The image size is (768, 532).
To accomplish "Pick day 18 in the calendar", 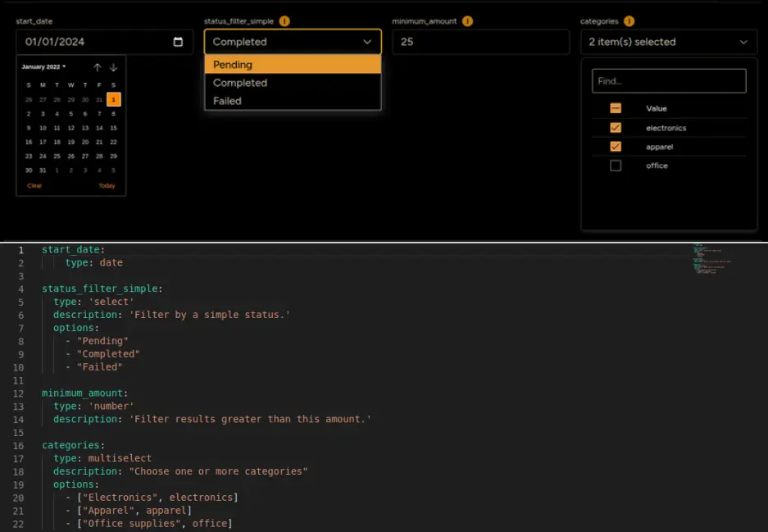I will pos(57,142).
